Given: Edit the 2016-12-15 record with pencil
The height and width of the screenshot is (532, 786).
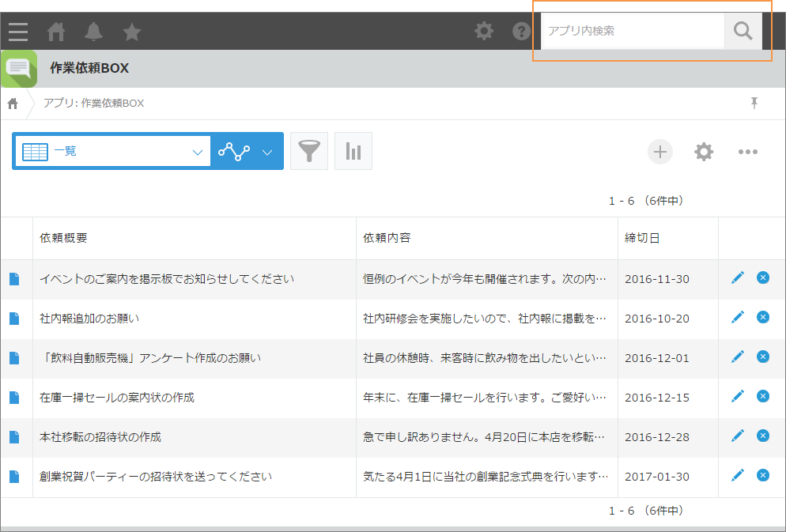Looking at the screenshot, I should point(738,396).
